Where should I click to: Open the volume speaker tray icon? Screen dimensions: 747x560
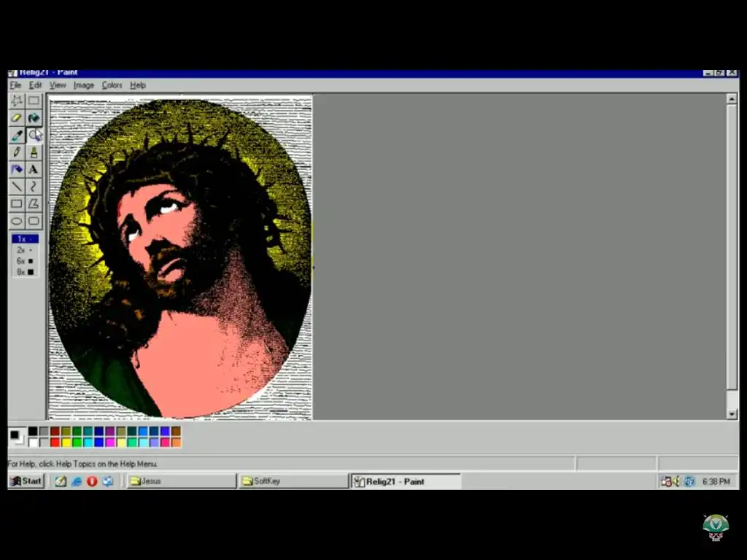676,481
